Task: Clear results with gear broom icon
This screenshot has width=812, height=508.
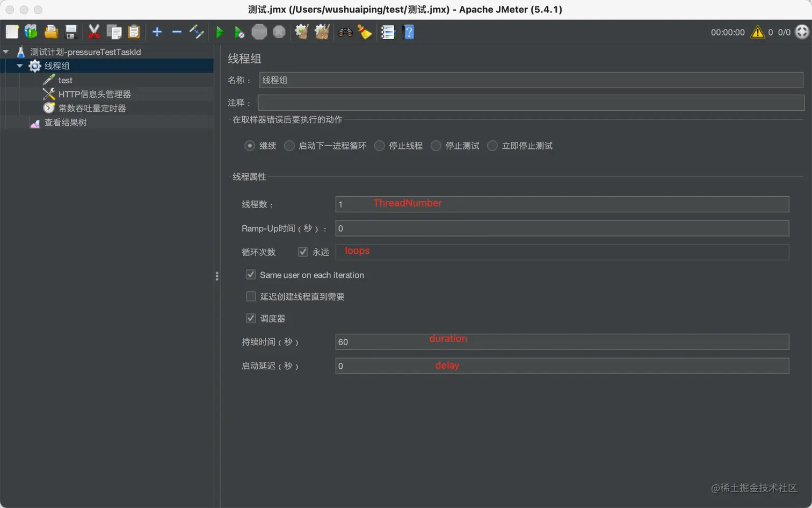Action: coord(302,32)
